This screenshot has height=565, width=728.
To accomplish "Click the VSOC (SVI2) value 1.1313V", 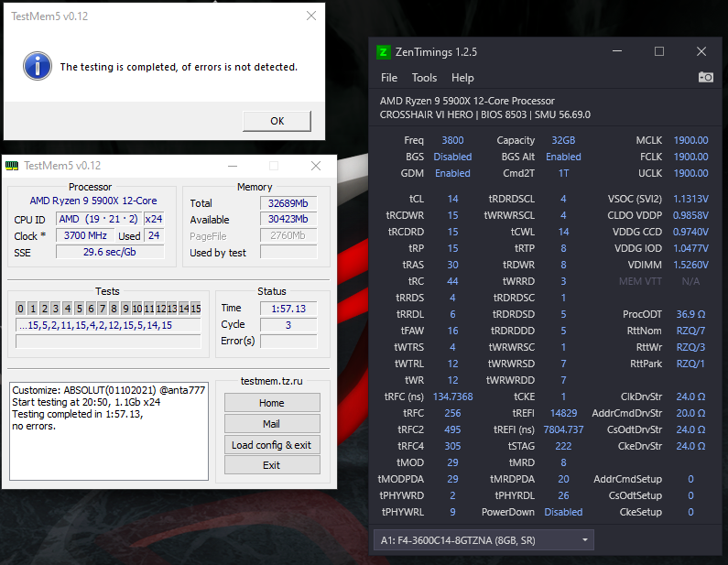I will click(690, 199).
